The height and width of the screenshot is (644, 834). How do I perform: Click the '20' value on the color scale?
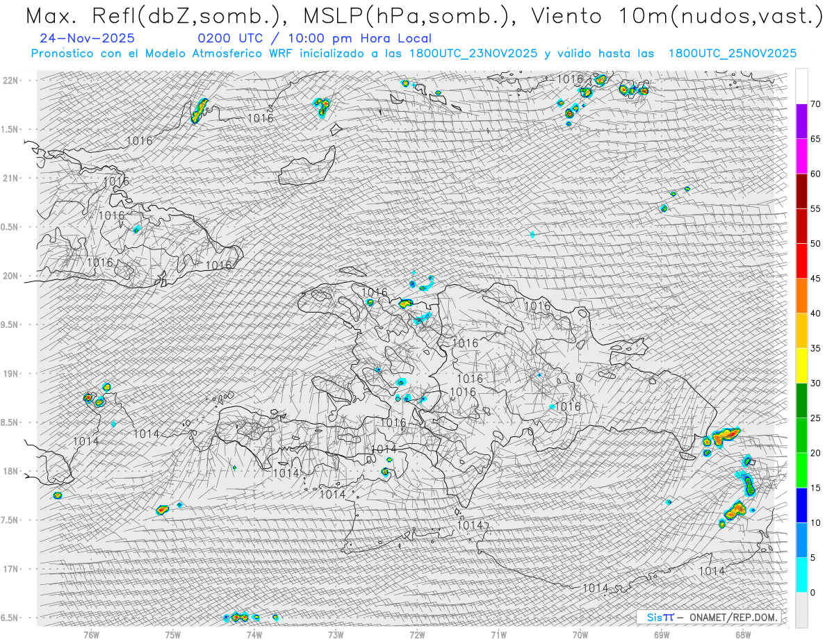point(815,453)
